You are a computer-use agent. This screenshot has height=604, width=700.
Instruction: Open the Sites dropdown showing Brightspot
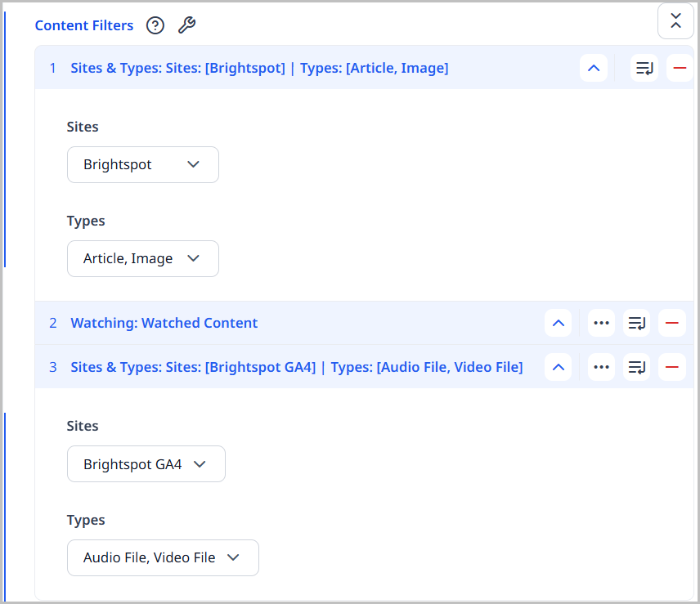pyautogui.click(x=142, y=164)
